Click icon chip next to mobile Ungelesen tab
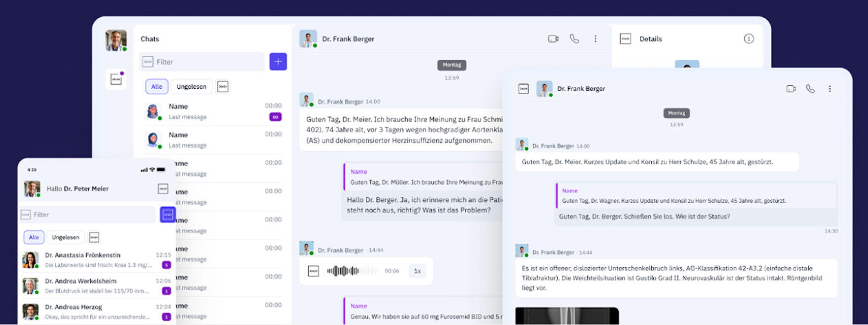The image size is (868, 325). point(94,237)
